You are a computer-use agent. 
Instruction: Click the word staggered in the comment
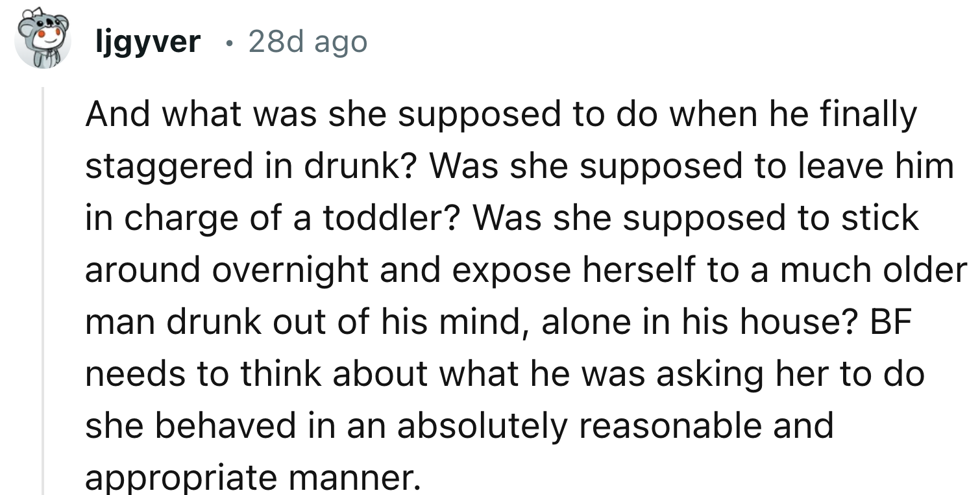(166, 167)
